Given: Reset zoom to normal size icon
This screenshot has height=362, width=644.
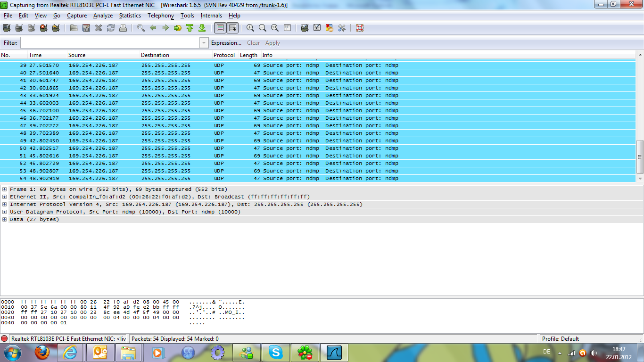Looking at the screenshot, I should (x=275, y=28).
